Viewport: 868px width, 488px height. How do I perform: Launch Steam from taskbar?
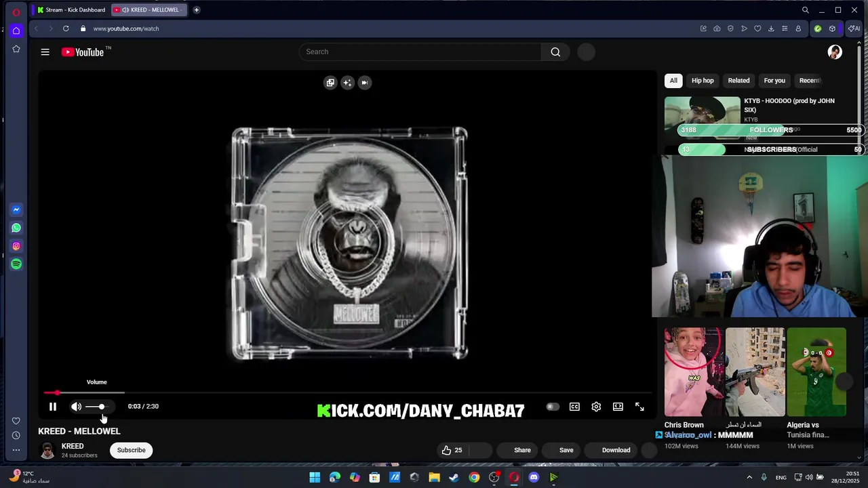454,477
